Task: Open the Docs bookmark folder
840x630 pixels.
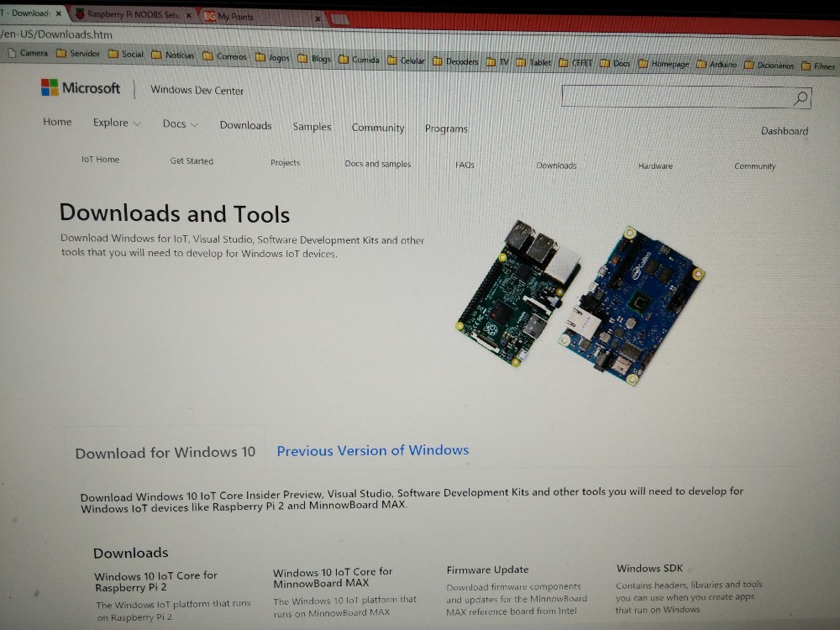Action: pyautogui.click(x=615, y=63)
